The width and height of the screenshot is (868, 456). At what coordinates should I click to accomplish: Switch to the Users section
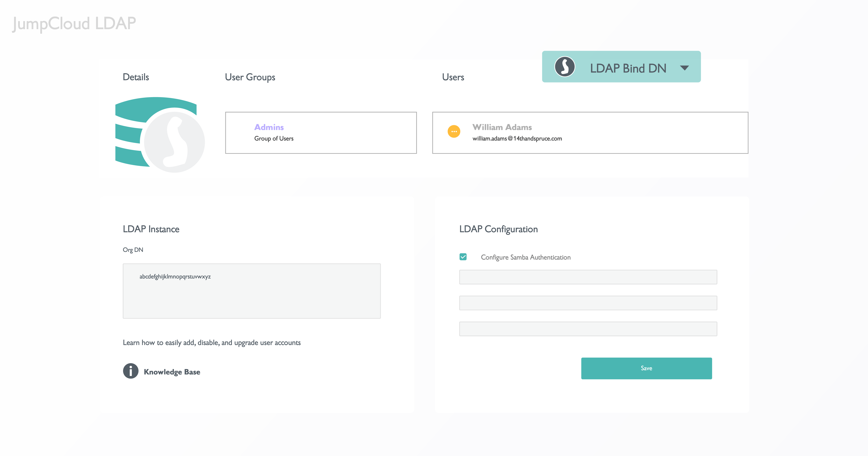[453, 77]
